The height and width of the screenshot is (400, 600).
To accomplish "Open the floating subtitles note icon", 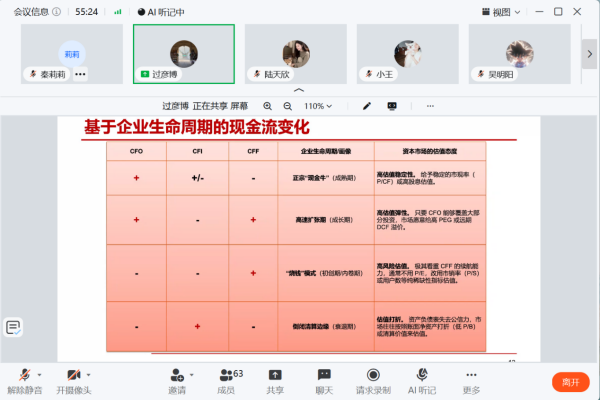I will click(13, 327).
